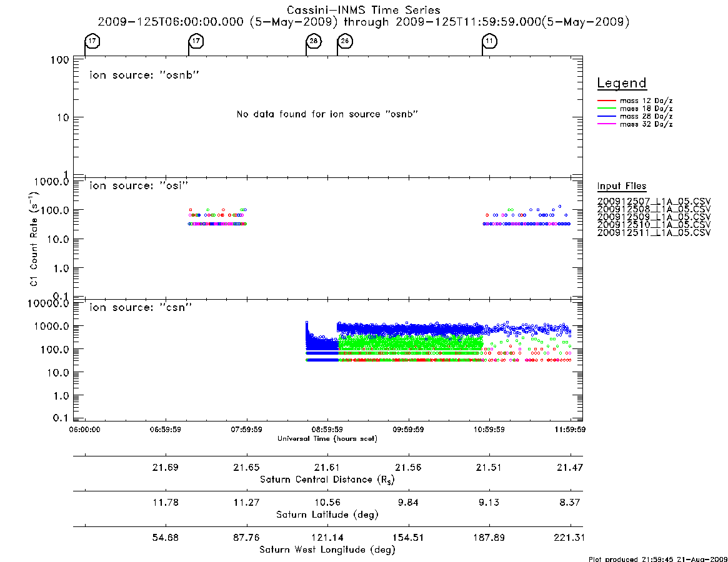The height and width of the screenshot is (562, 728).
Task: Click the Saturn Central Distance axis label
Action: (x=327, y=480)
